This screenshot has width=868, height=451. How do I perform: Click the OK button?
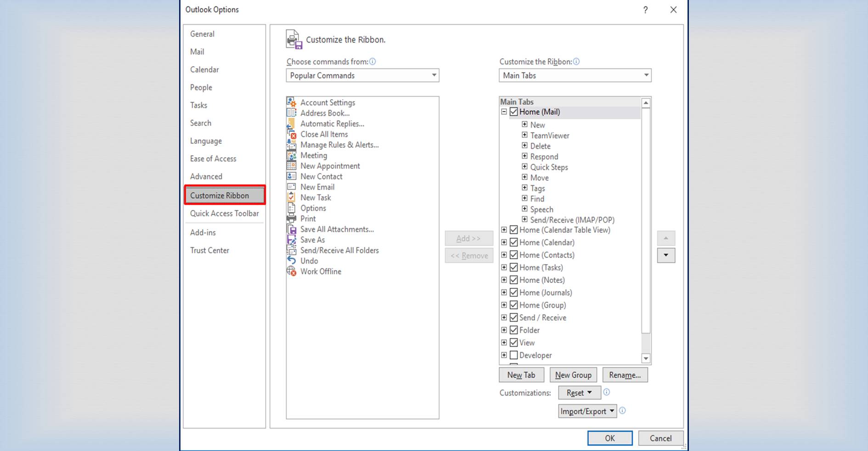[x=609, y=438]
